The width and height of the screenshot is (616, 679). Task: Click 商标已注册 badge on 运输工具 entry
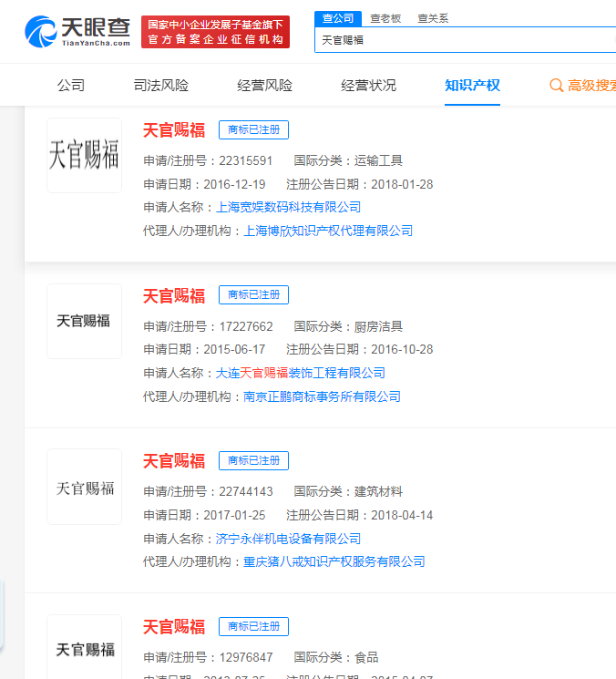(x=253, y=130)
